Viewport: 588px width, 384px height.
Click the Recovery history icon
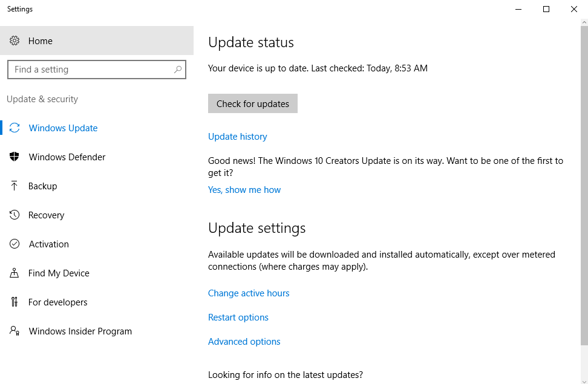(15, 215)
